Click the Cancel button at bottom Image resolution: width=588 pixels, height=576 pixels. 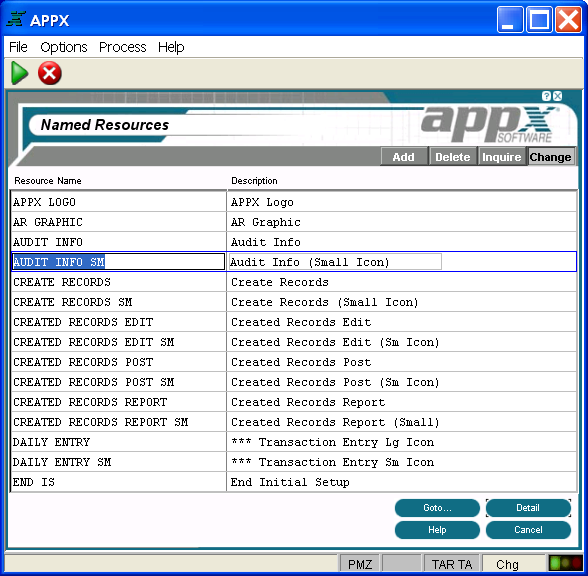pos(528,530)
